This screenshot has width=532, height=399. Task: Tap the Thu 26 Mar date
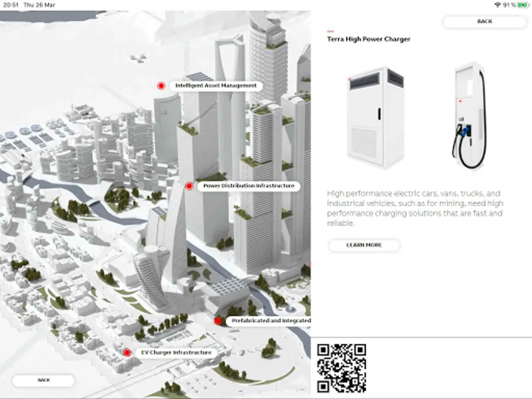(40, 5)
